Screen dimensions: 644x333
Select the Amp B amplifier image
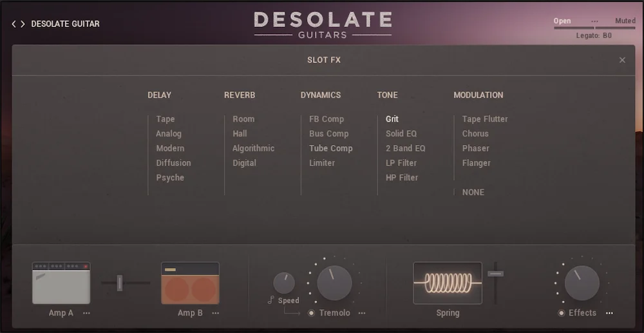(190, 283)
